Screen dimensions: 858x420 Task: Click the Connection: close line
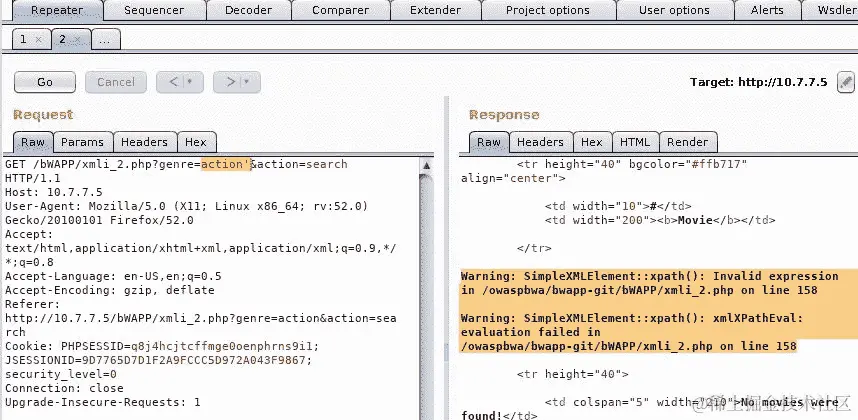(x=64, y=388)
